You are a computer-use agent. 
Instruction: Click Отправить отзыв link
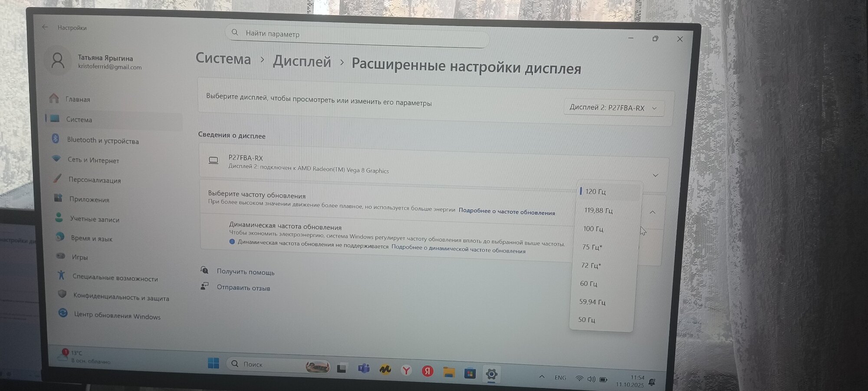click(243, 288)
